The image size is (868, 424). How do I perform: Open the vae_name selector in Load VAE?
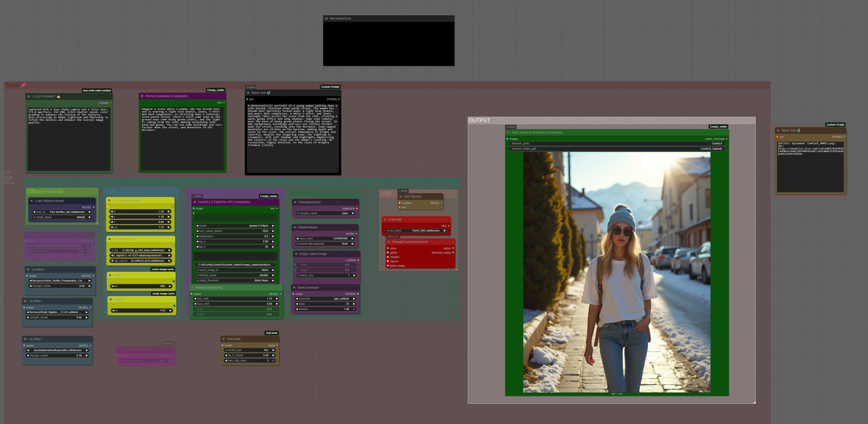click(416, 231)
